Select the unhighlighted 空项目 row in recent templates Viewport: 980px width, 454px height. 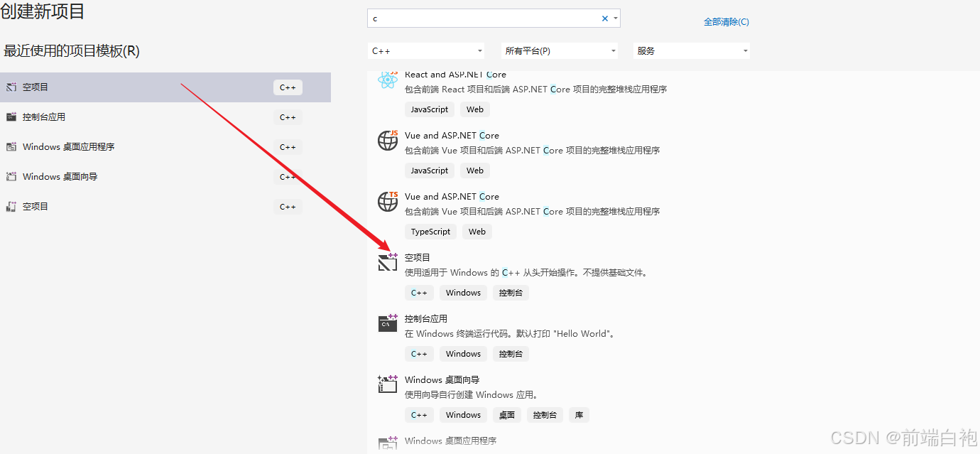point(165,207)
